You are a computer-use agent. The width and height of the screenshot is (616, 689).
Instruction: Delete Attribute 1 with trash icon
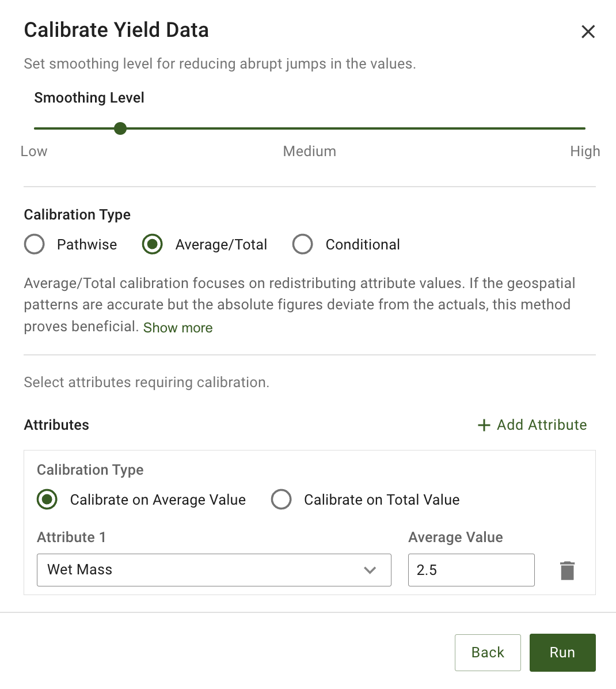tap(567, 570)
